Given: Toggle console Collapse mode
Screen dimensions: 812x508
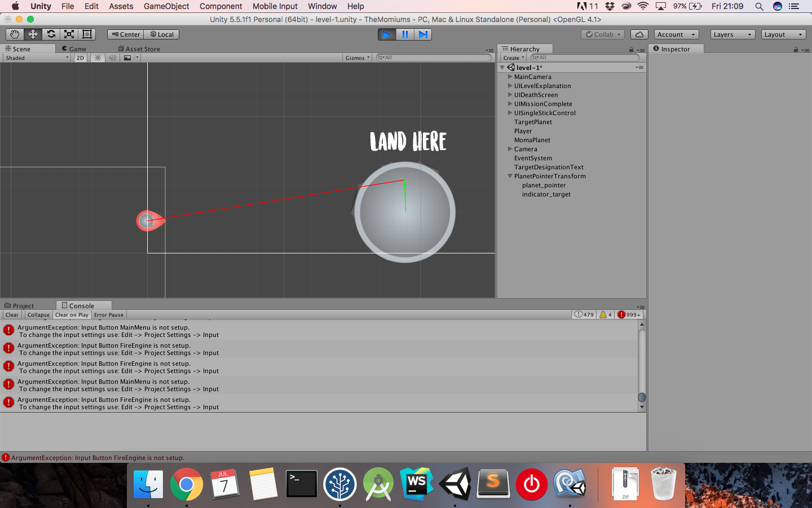Looking at the screenshot, I should [38, 315].
